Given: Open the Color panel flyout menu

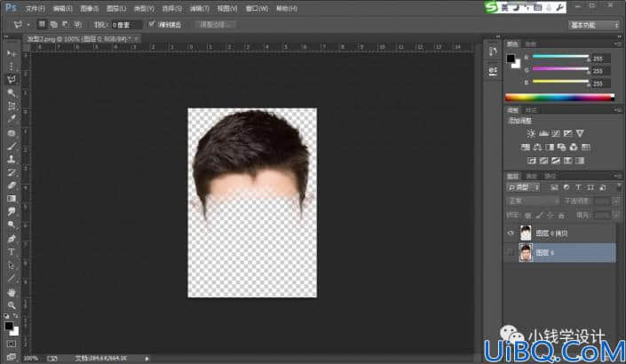Looking at the screenshot, I should point(618,44).
